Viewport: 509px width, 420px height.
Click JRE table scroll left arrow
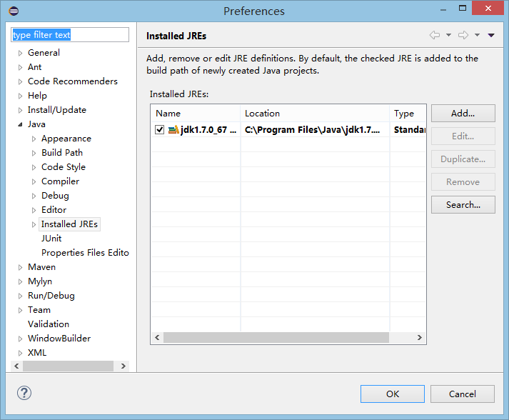(x=158, y=337)
